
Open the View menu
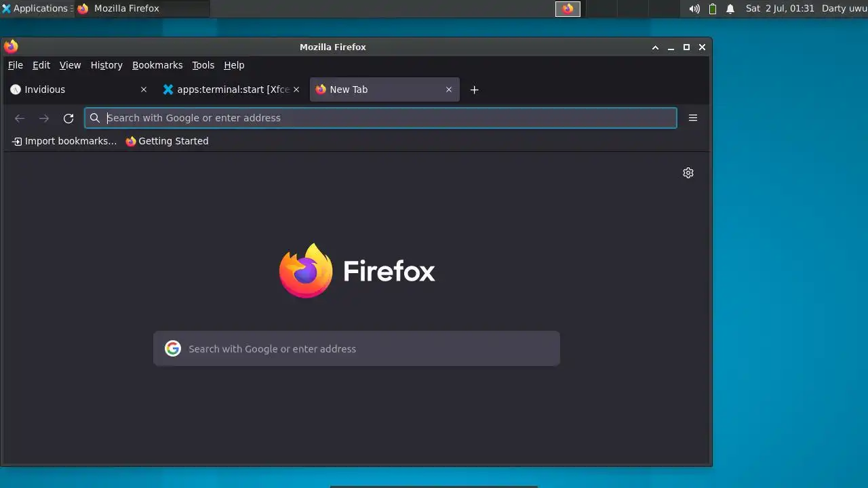(70, 65)
